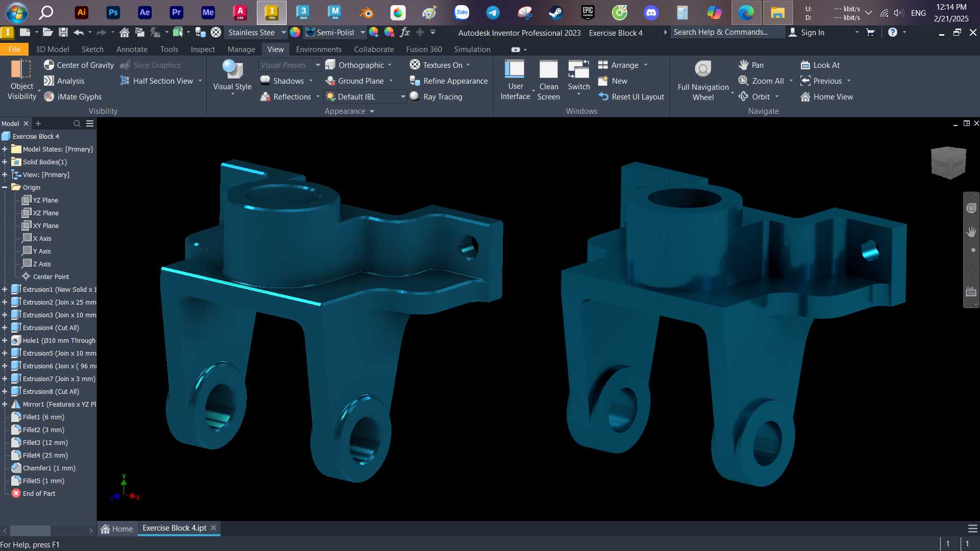
Task: Click the model browser search icon
Action: point(77,123)
